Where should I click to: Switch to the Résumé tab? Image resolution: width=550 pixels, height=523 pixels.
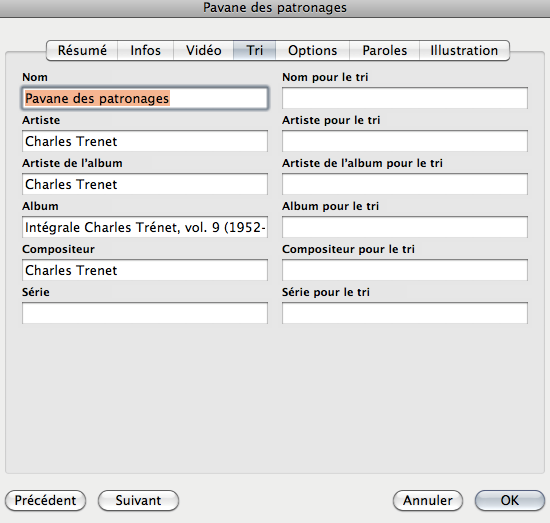82,51
